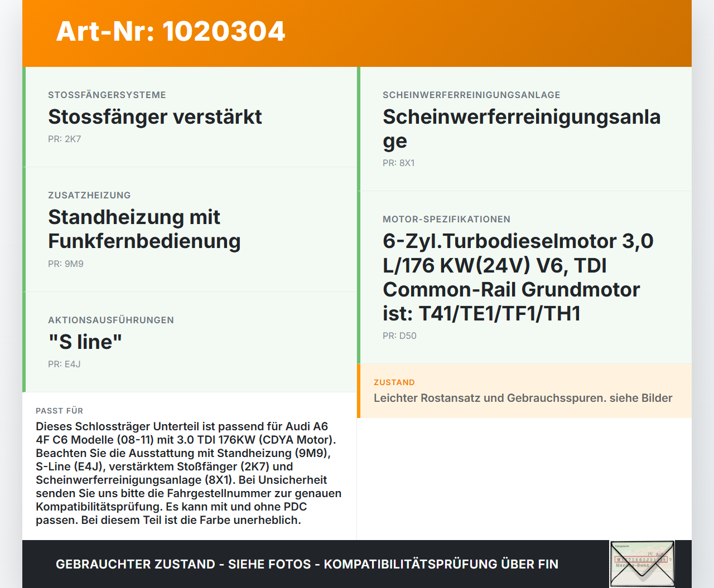Click the dark footer banner about FIN check

tap(357, 564)
